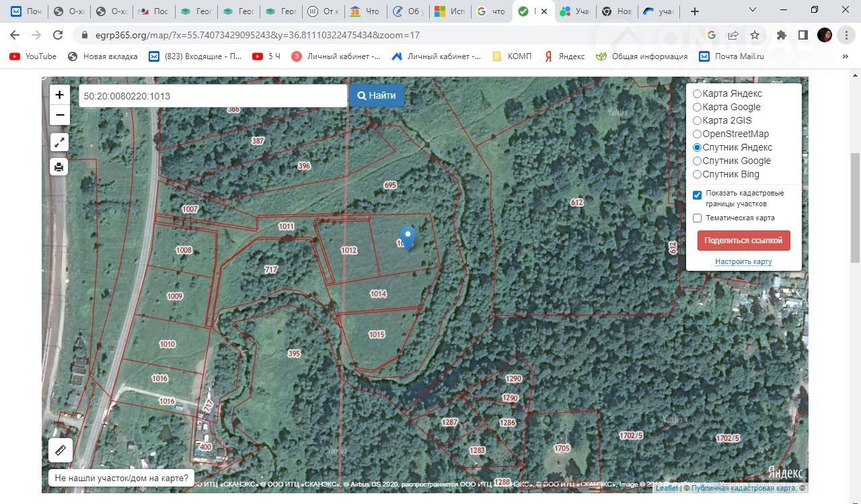Select Карта Яндекс map layer
The image size is (861, 504).
click(697, 94)
